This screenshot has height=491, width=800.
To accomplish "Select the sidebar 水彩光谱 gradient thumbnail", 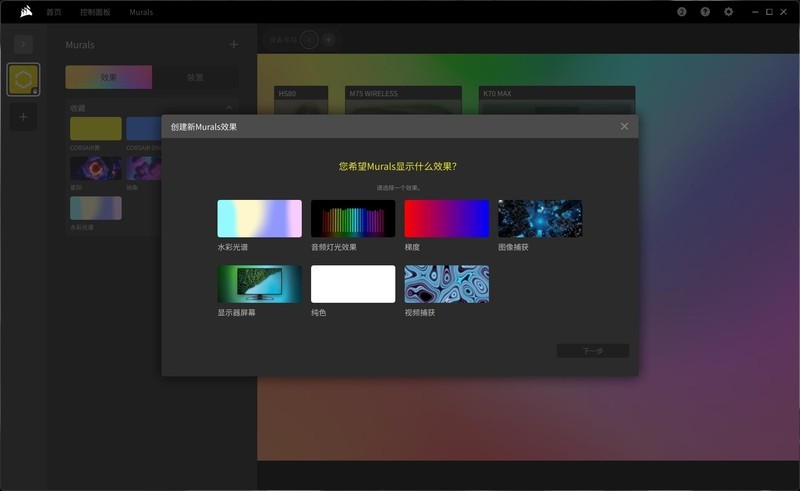I will [x=96, y=208].
